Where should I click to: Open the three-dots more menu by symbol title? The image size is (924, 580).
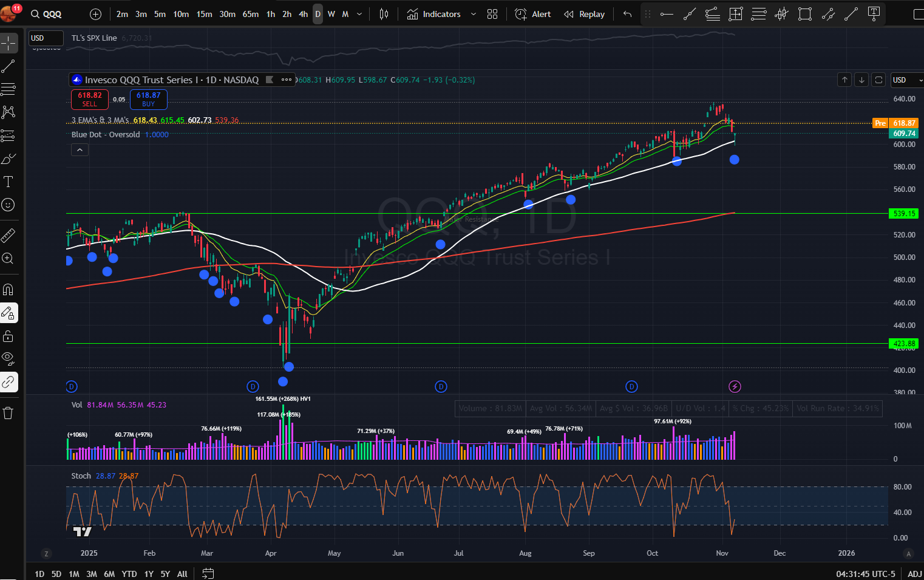(287, 80)
